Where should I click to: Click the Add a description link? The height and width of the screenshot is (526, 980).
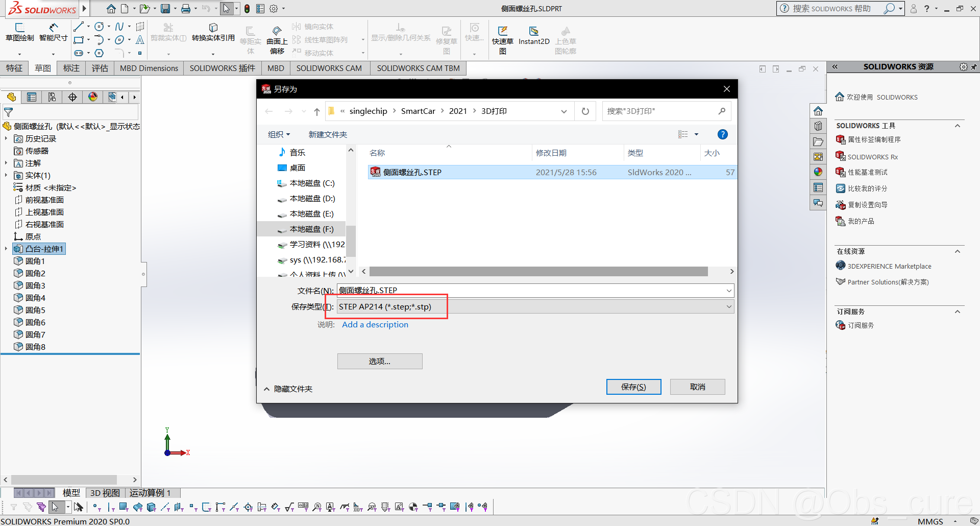pos(375,325)
